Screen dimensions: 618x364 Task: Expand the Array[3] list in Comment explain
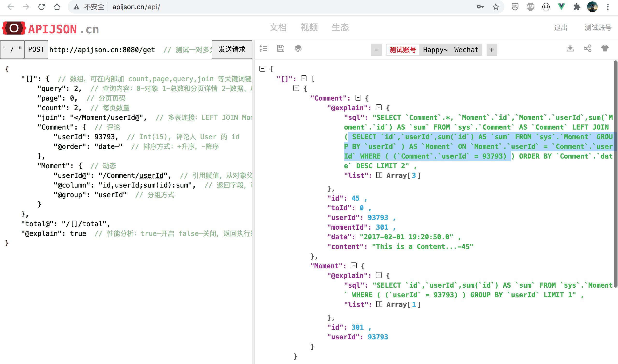click(379, 175)
